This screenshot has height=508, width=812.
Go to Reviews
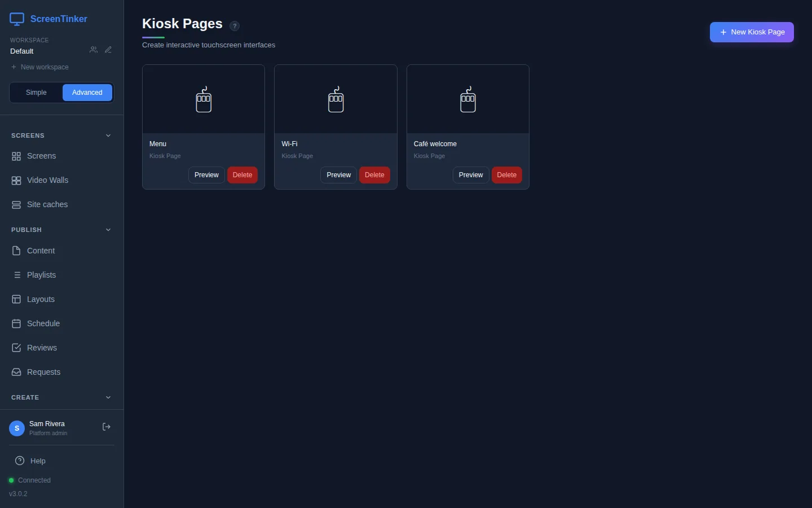(61, 348)
